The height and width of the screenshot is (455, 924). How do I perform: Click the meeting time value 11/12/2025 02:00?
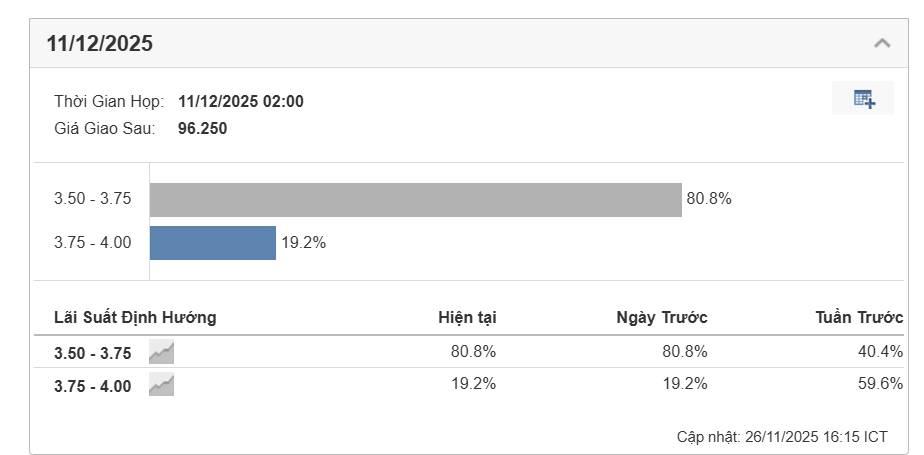coord(241,101)
